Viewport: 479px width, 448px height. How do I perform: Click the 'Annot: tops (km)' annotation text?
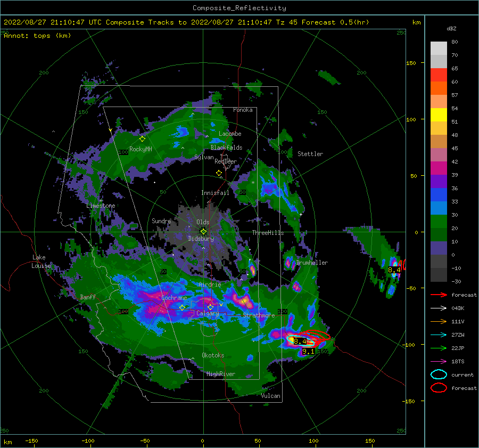click(37, 36)
